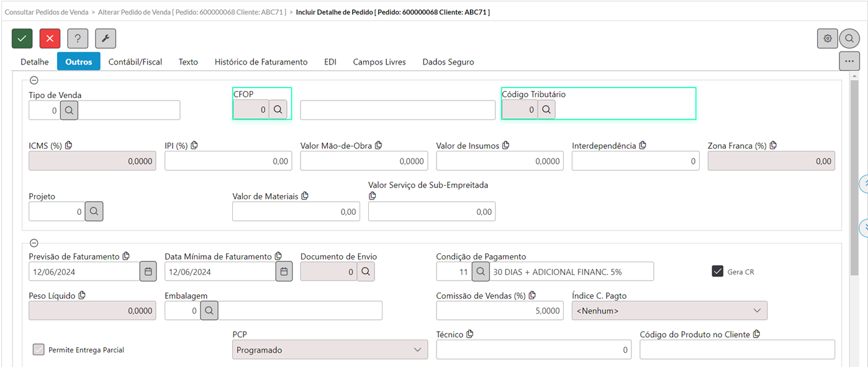Show more tabs with ellipsis button
The height and width of the screenshot is (367, 868).
(x=849, y=61)
